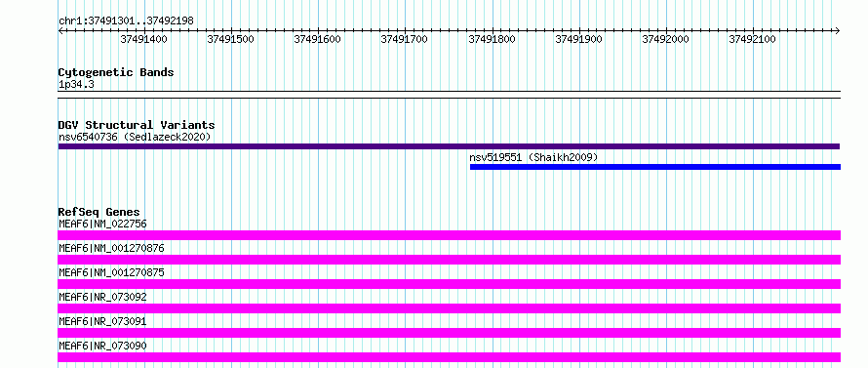Open the MEAF6|NM_022756 label
This screenshot has width=868, height=368.
tap(102, 224)
